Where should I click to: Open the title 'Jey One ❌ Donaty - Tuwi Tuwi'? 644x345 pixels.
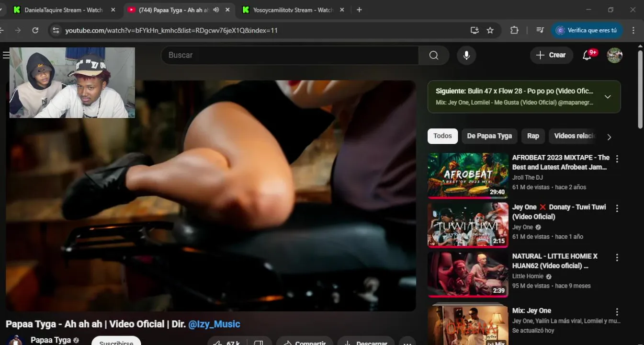pyautogui.click(x=559, y=212)
